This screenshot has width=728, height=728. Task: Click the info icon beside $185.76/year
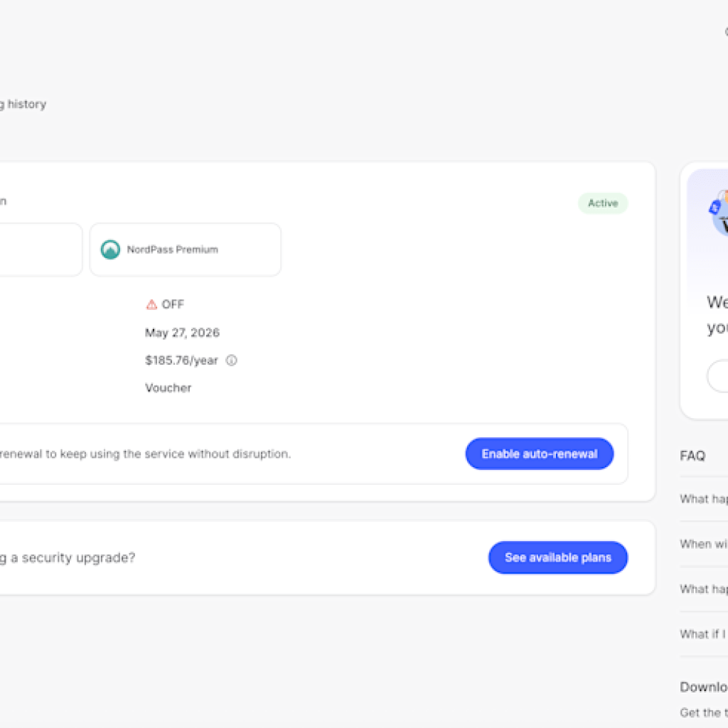[x=231, y=360]
